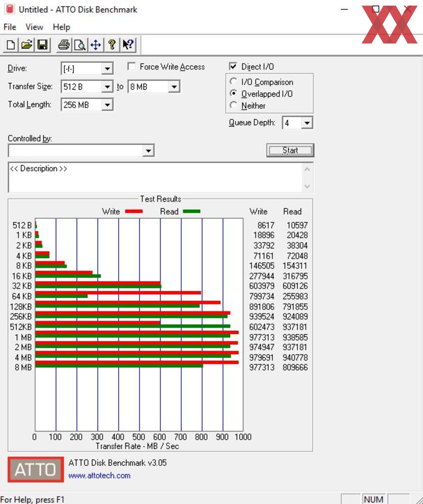The width and height of the screenshot is (423, 504).
Task: Click the 128KB write value 891806
Action: coord(262,307)
